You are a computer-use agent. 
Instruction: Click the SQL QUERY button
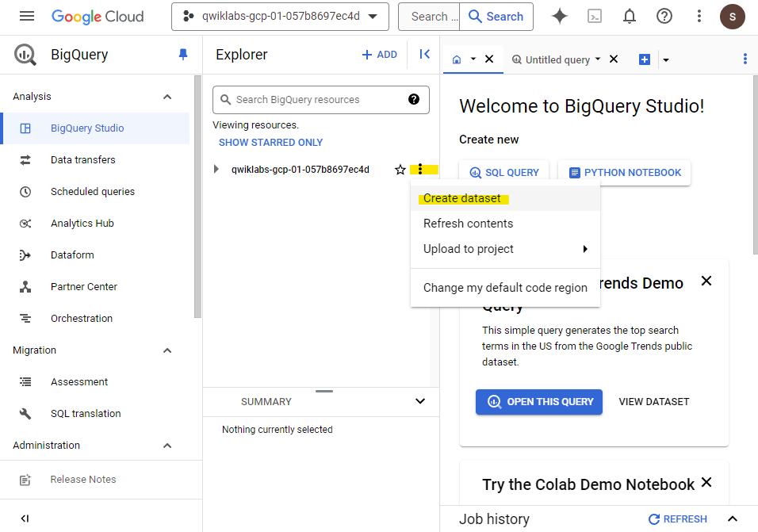tap(504, 173)
